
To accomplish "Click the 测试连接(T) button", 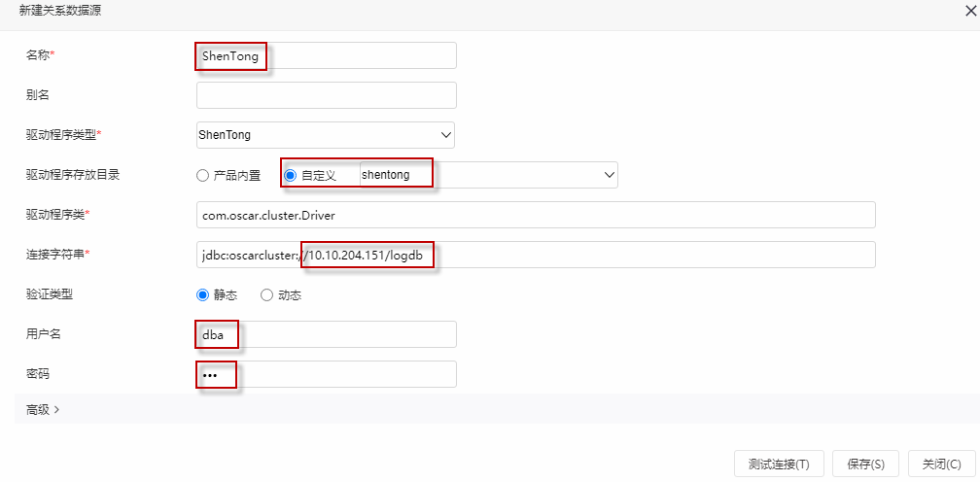I will tap(779, 464).
